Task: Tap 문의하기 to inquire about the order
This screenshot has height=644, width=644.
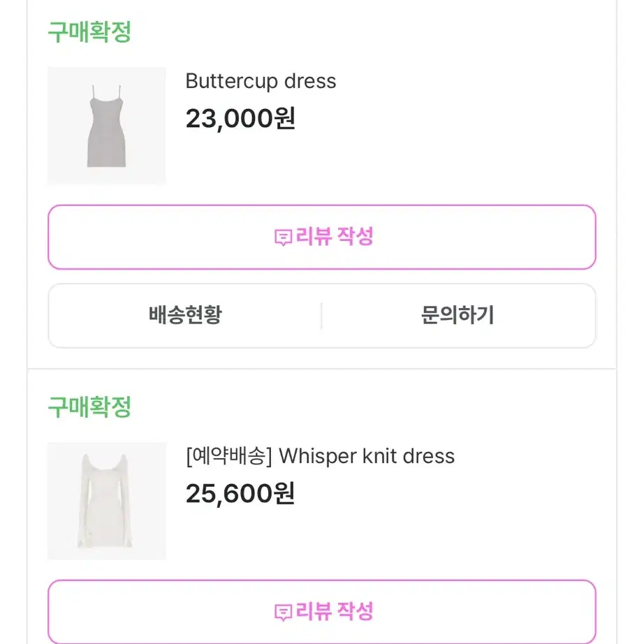Action: coord(458,316)
